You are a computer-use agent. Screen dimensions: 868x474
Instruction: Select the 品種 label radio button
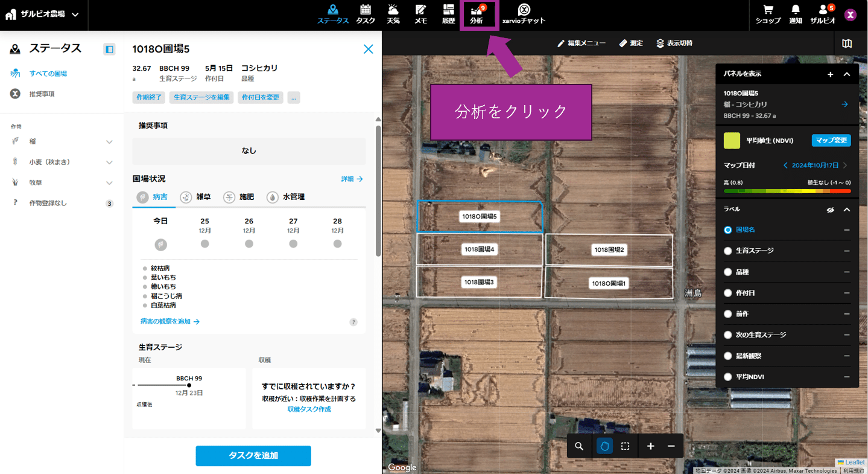728,272
